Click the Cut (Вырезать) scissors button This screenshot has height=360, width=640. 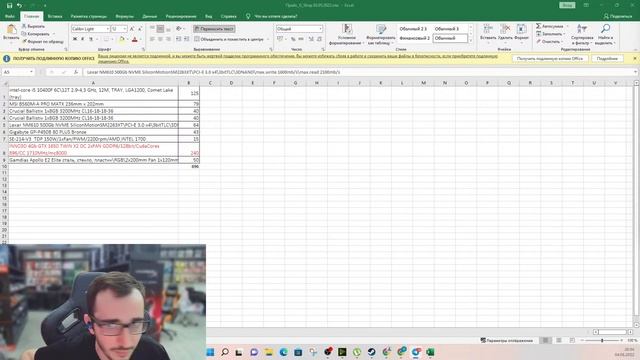[33, 26]
